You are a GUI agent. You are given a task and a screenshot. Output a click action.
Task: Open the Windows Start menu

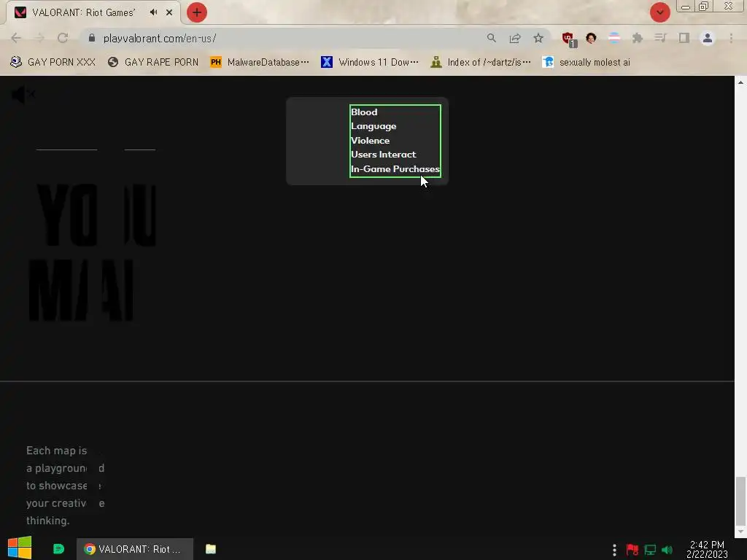coord(20,548)
